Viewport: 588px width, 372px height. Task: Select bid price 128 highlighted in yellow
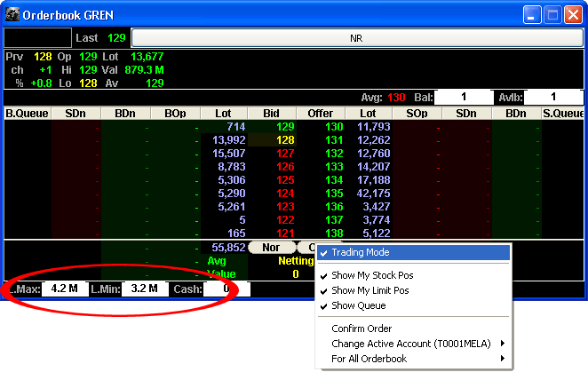(x=285, y=140)
